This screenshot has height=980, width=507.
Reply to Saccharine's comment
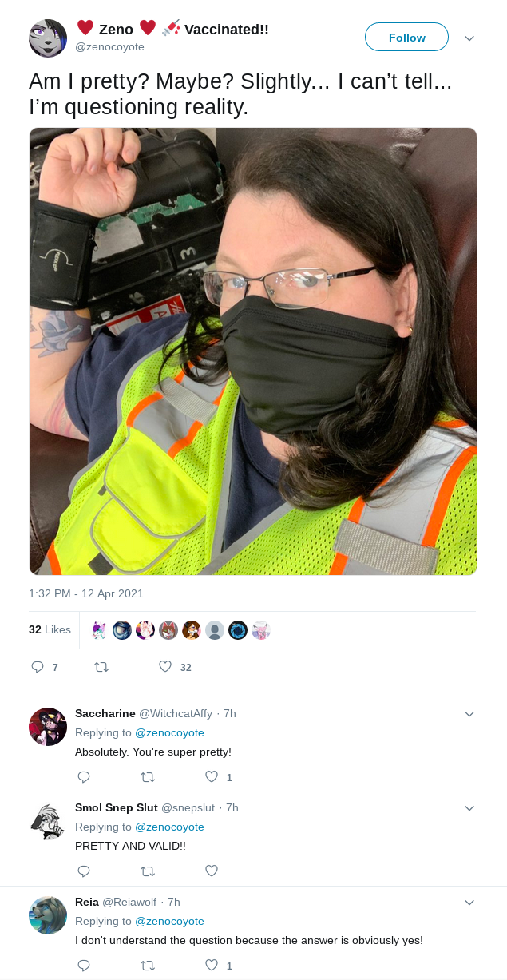(x=84, y=776)
